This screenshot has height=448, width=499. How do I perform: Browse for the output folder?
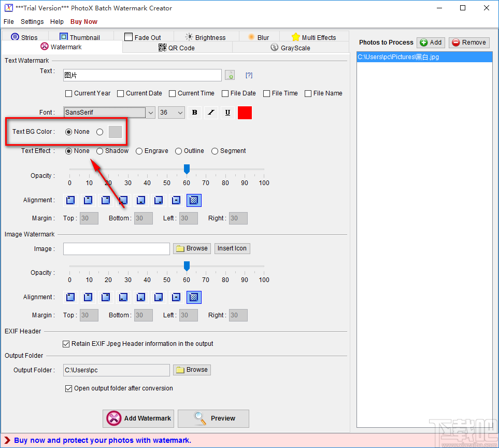coord(192,370)
